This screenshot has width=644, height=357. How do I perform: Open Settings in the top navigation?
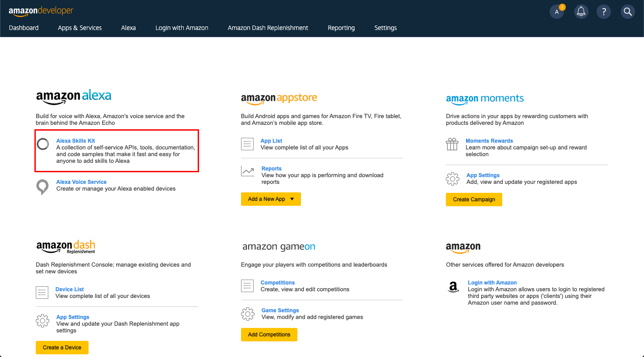pos(386,28)
